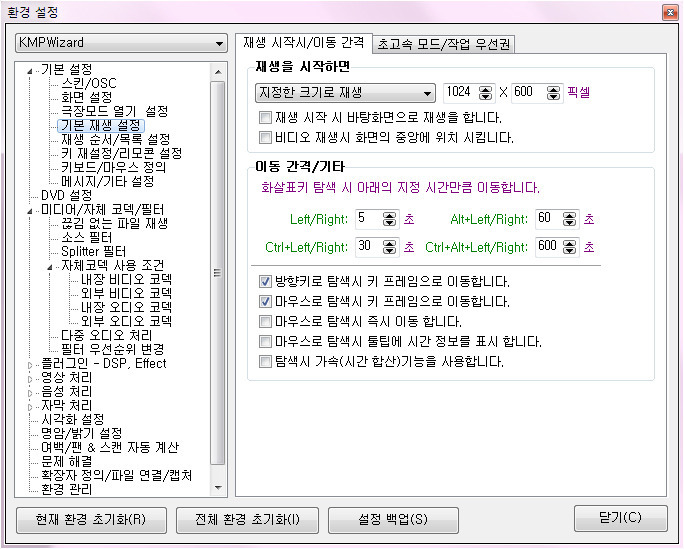Select 키 재설정/리모콘 설정 tree item

pos(121,153)
